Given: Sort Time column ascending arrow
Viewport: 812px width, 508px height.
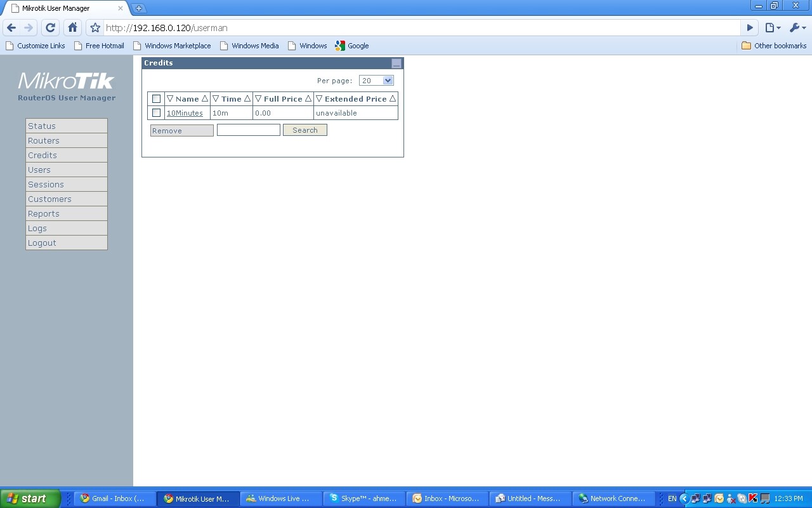Looking at the screenshot, I should (247, 99).
